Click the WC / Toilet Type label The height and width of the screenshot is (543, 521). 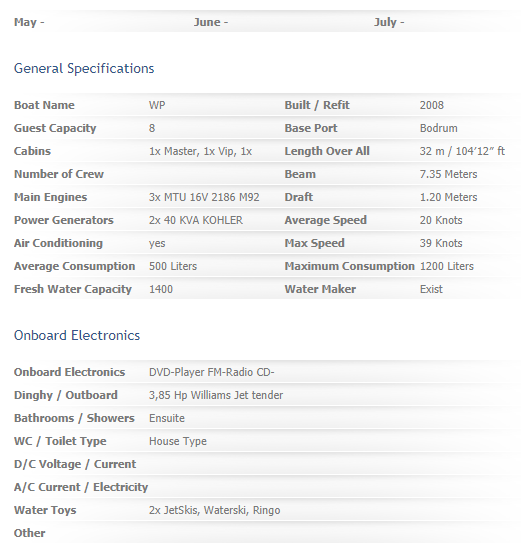coord(60,441)
